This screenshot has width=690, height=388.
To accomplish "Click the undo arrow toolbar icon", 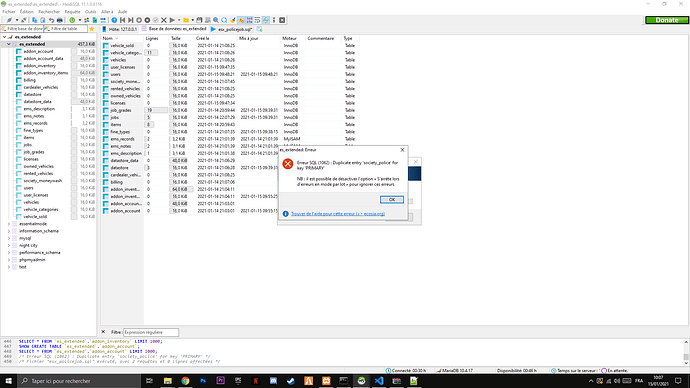I will coord(51,20).
